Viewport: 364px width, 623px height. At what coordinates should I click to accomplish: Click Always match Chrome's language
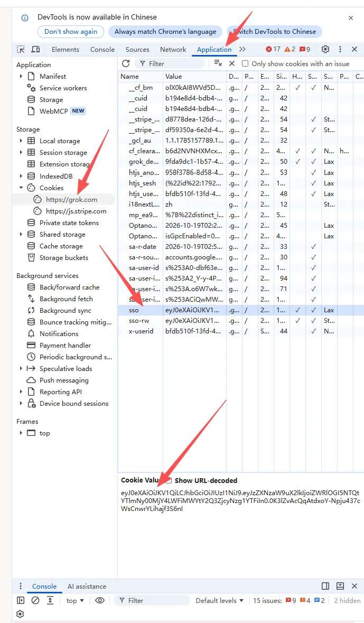click(x=165, y=32)
